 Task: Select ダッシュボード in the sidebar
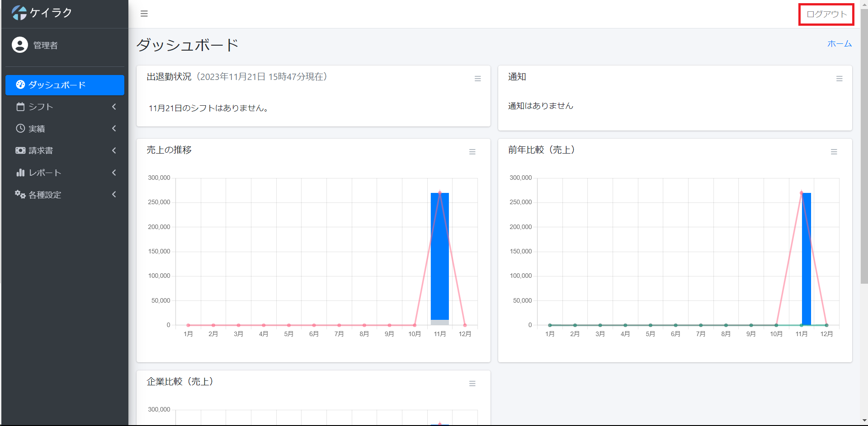tap(65, 85)
